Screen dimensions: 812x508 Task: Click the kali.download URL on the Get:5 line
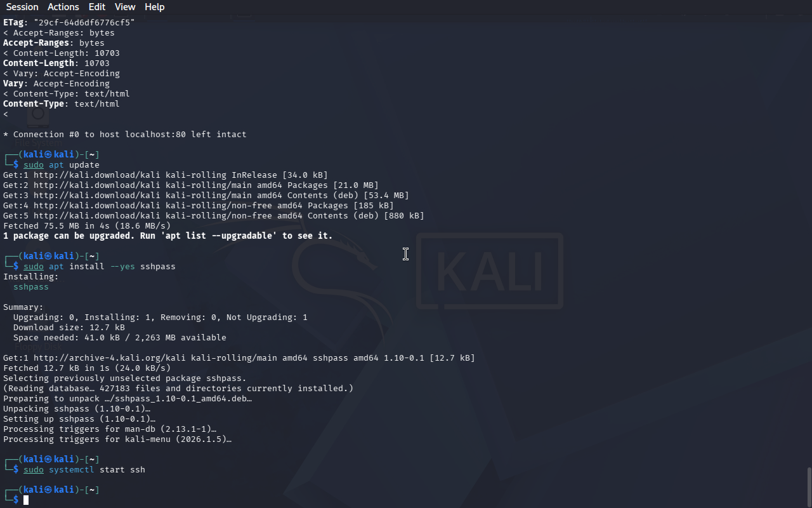point(97,215)
